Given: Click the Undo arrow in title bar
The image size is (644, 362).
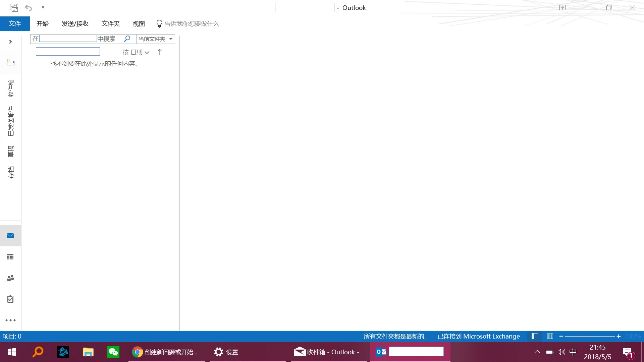Looking at the screenshot, I should tap(29, 8).
